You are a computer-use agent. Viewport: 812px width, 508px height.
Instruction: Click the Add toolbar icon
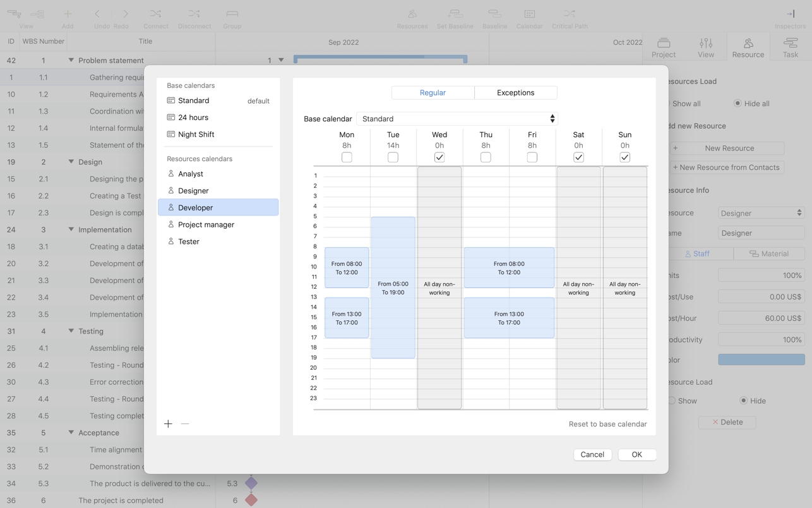pos(68,14)
